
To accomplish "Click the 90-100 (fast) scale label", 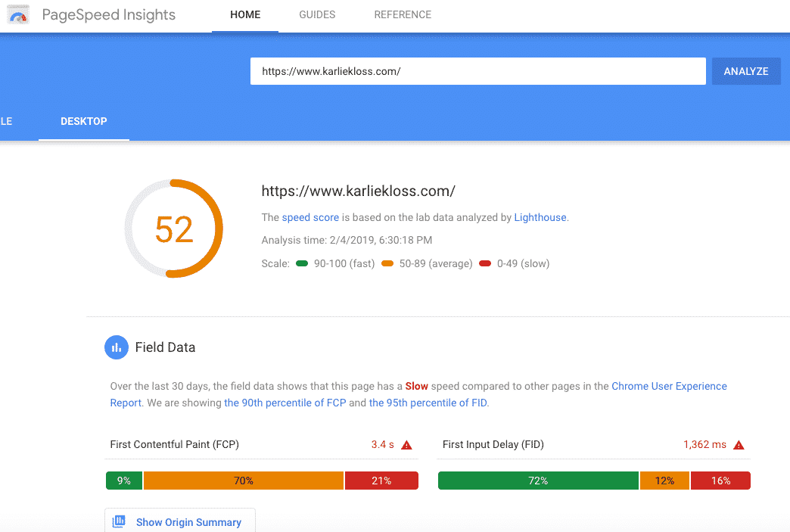I will tap(344, 264).
